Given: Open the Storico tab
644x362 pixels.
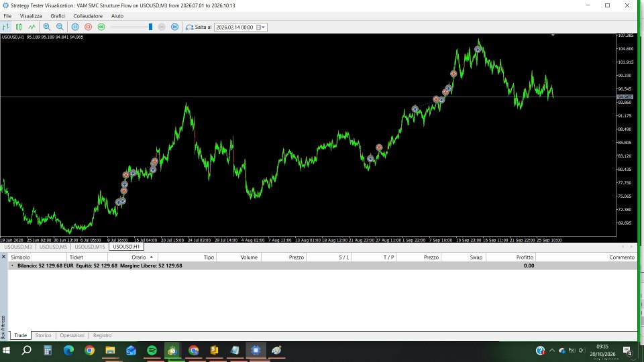Looking at the screenshot, I should [43, 335].
